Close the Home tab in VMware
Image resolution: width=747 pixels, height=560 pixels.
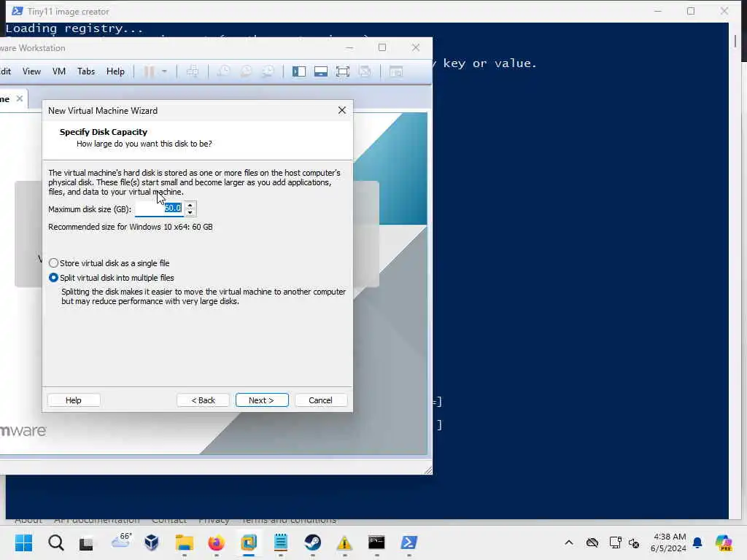[x=20, y=98]
